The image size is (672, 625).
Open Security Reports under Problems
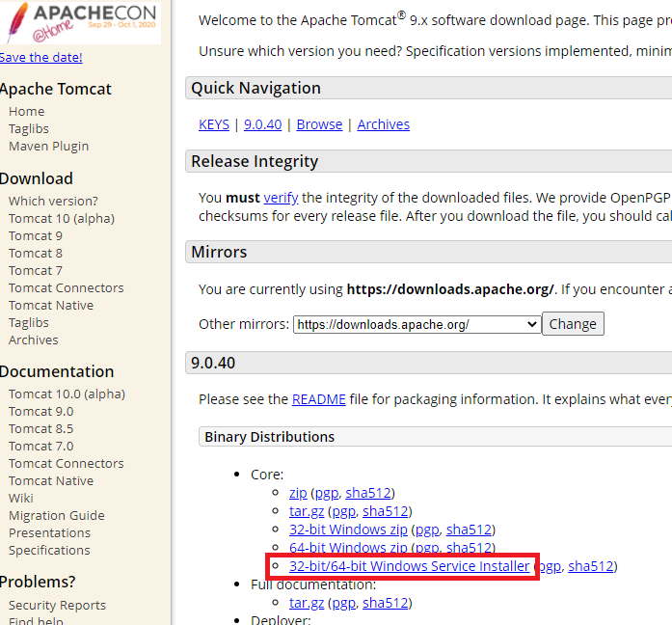pos(58,606)
